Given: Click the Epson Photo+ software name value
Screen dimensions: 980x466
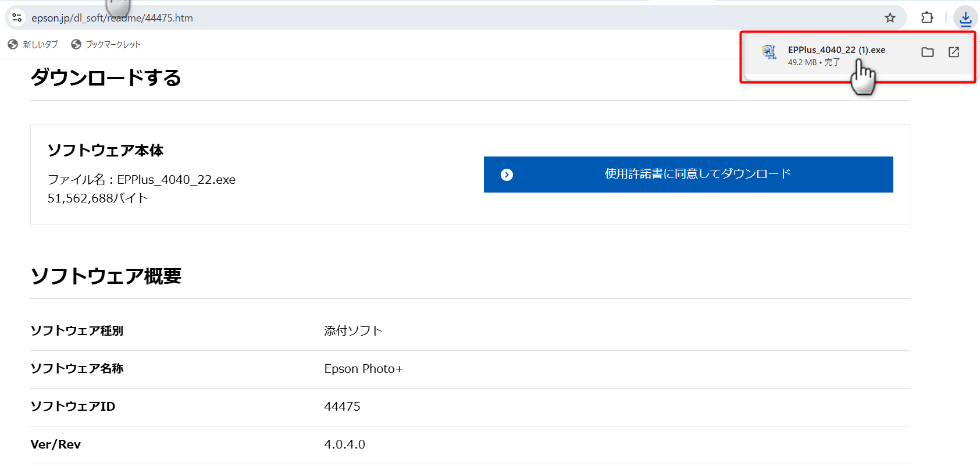Looking at the screenshot, I should pos(364,369).
